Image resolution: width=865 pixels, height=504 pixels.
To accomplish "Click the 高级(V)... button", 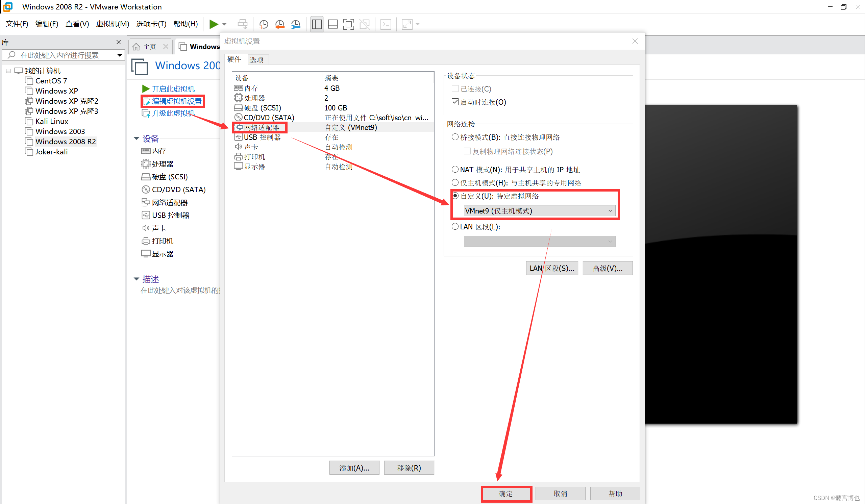I will click(x=607, y=268).
